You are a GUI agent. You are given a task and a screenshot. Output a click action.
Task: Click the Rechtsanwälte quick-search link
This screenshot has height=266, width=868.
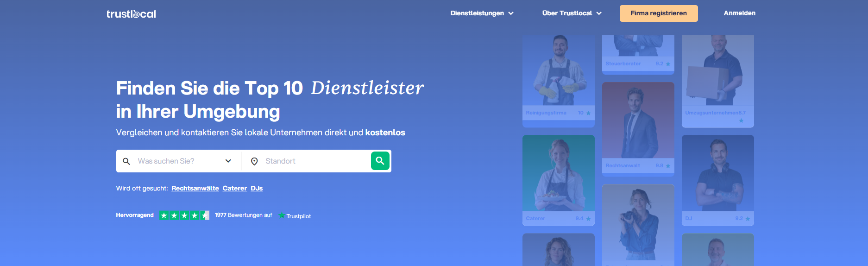195,188
